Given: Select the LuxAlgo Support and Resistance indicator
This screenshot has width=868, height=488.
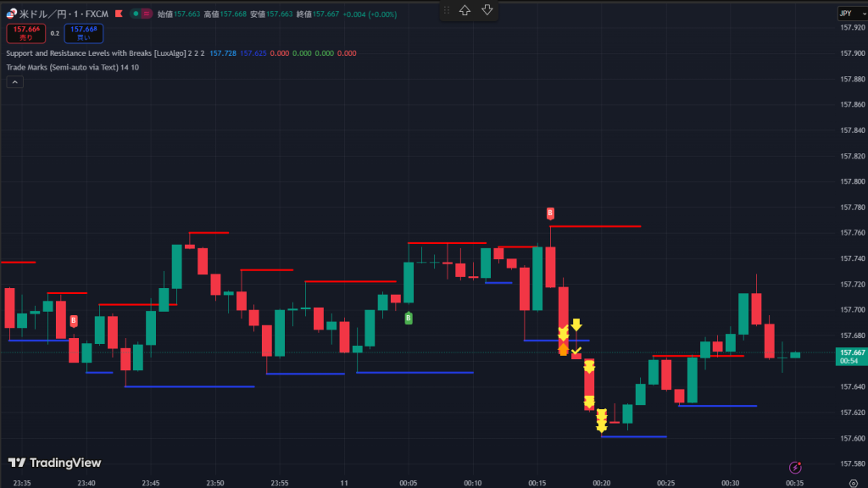Looking at the screenshot, I should 102,53.
